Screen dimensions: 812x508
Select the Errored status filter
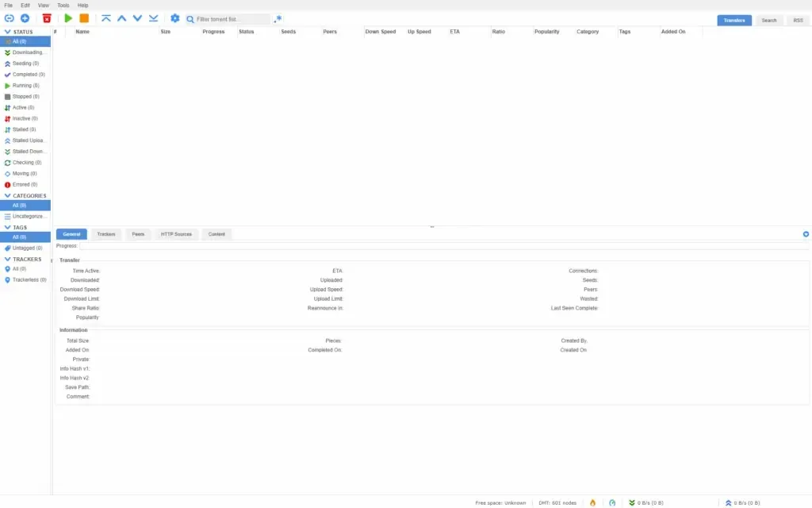(x=24, y=184)
